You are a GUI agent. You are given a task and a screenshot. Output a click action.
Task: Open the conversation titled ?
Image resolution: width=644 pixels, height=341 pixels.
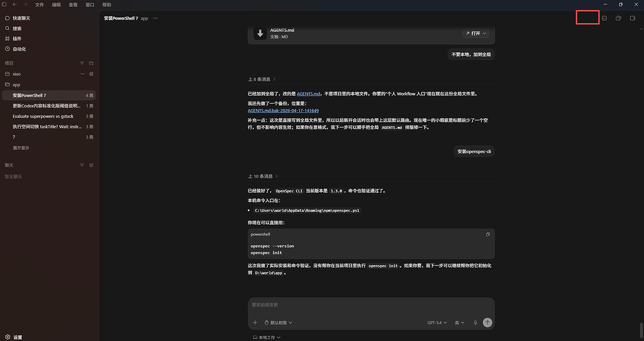49,137
